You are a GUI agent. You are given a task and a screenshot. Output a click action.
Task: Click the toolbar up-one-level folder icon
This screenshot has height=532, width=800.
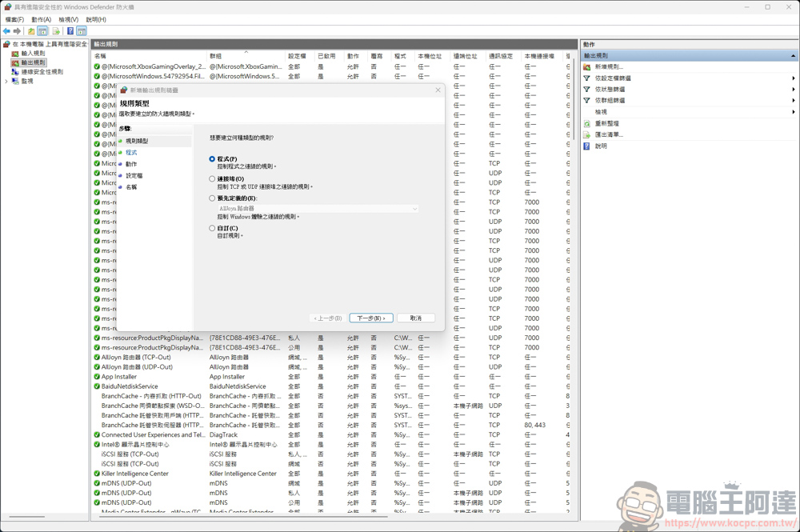[31, 31]
